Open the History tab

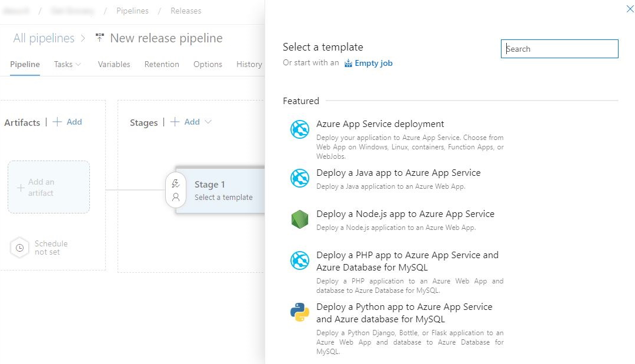pos(249,64)
